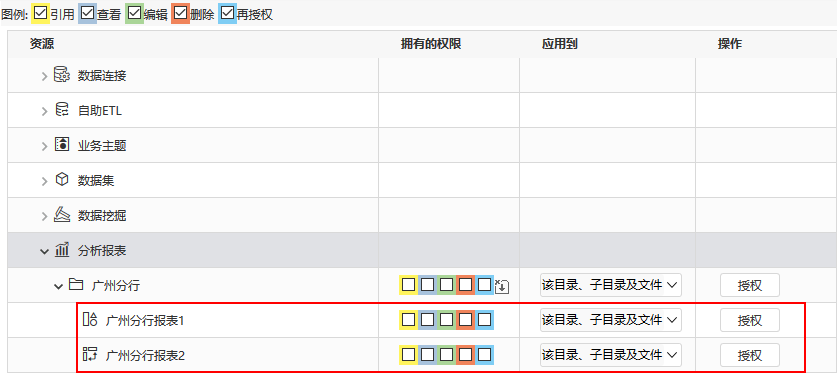This screenshot has height=373, width=837.
Task: Toggle the 删除 legend checkbox
Action: coord(180,13)
